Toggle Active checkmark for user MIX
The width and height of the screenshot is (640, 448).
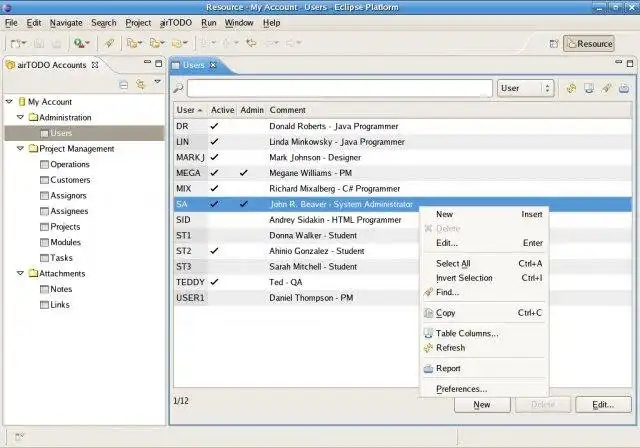(214, 189)
